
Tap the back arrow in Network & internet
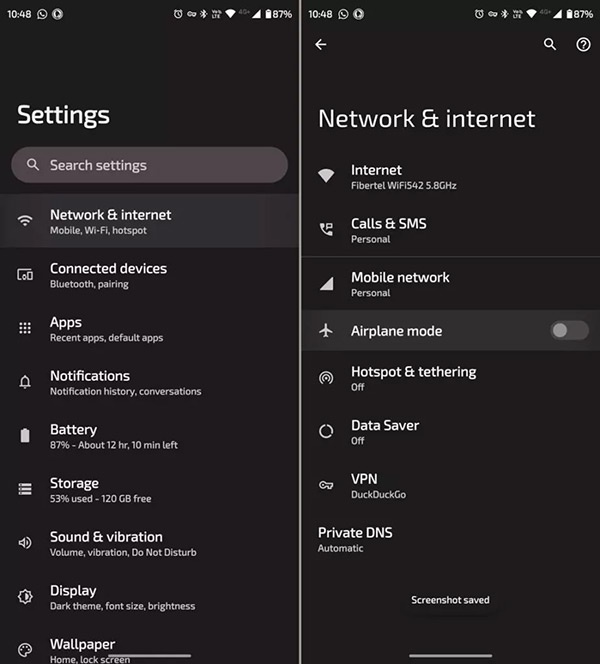point(320,45)
